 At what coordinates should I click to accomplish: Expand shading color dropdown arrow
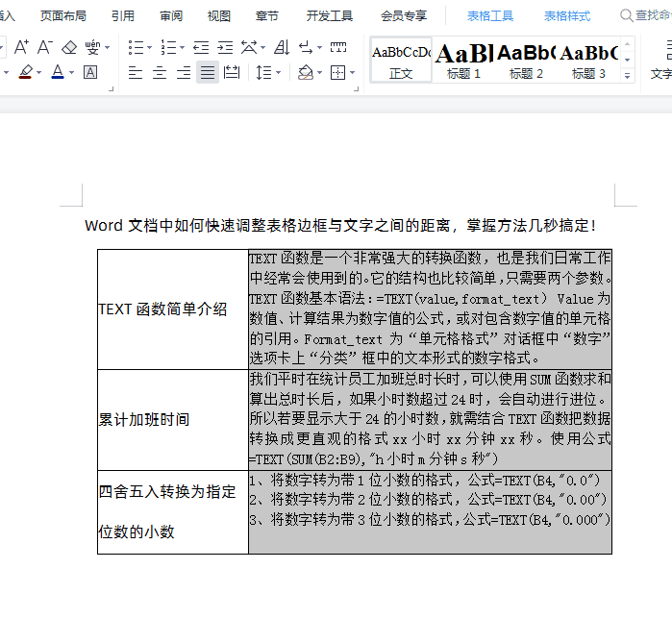click(320, 72)
